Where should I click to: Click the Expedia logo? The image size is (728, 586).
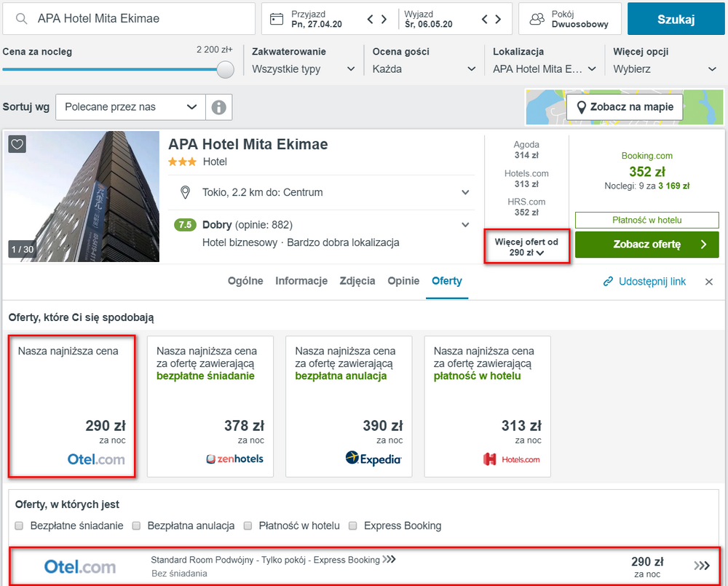click(x=373, y=459)
